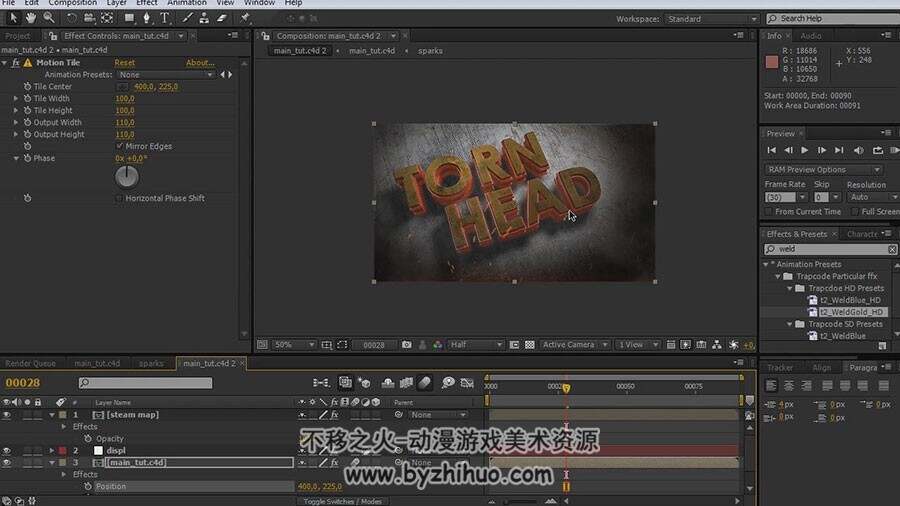900x506 pixels.
Task: Select the Hand tool
Action: [x=31, y=18]
